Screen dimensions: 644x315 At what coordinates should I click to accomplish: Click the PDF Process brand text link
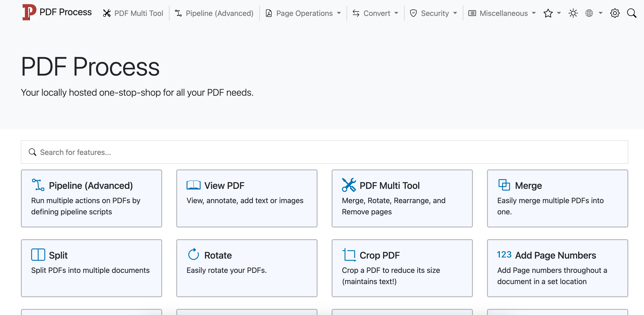[65, 12]
